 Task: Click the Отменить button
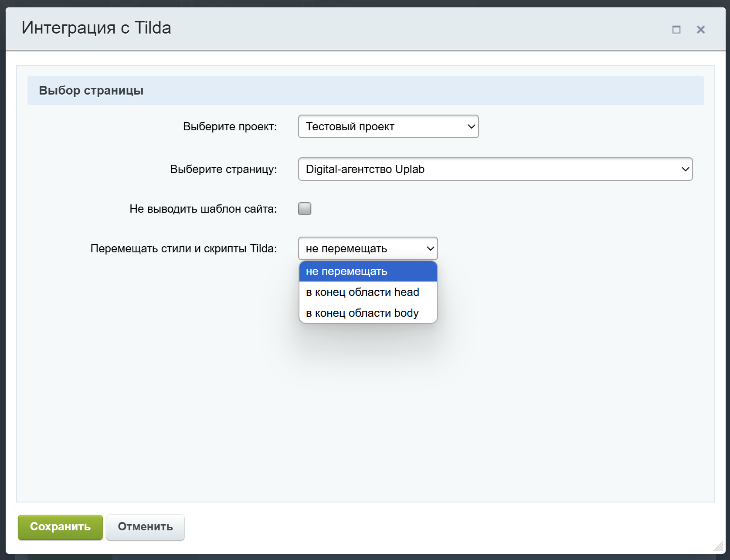[x=145, y=527]
